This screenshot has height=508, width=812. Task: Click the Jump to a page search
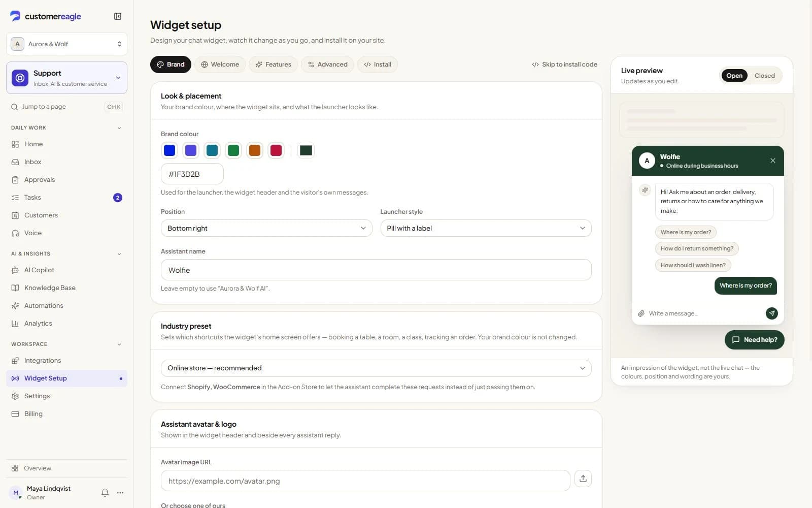tap(66, 107)
